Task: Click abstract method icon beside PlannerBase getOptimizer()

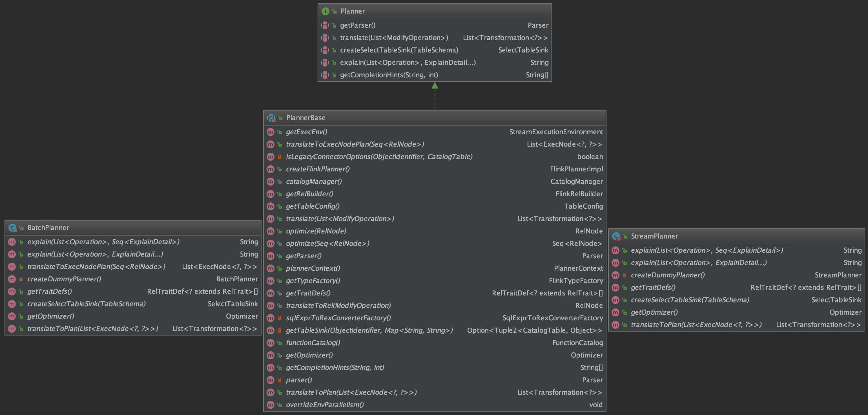Action: [x=271, y=355]
